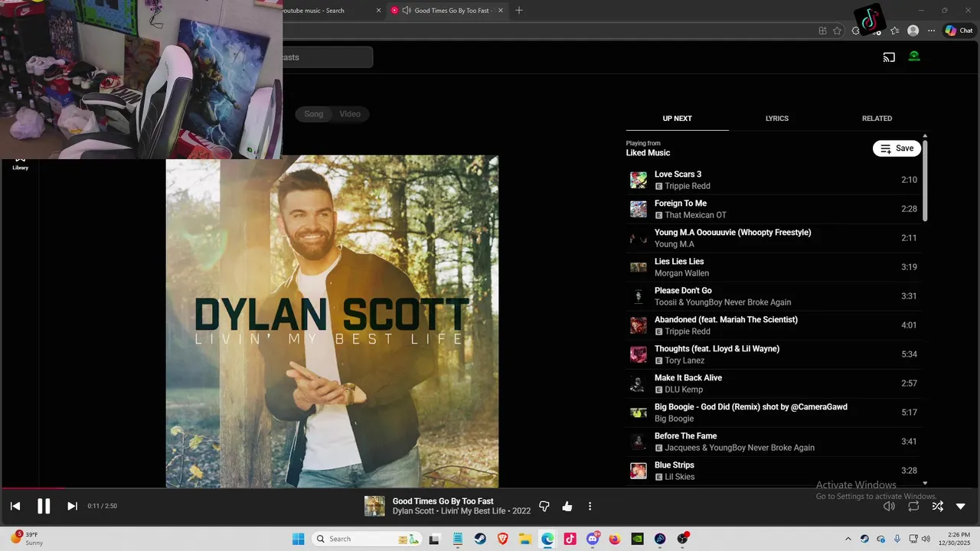Toggle the thumbs up like button

pyautogui.click(x=567, y=506)
